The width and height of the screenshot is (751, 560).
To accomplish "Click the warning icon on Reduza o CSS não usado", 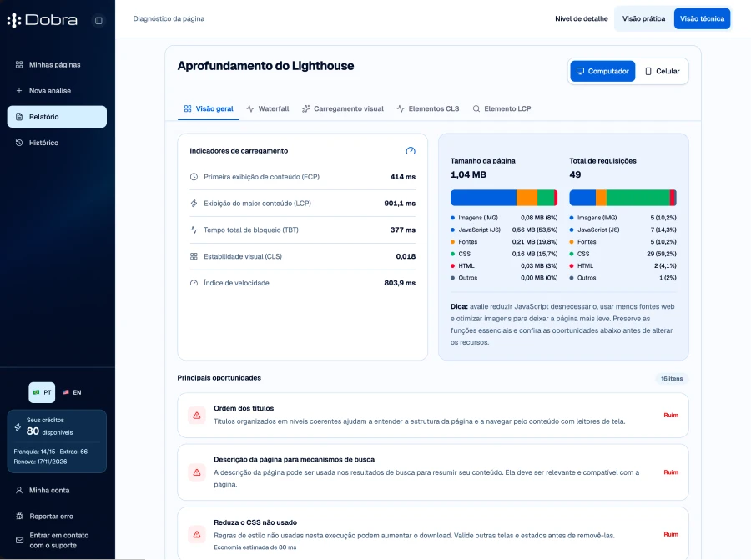I will pos(197,534).
